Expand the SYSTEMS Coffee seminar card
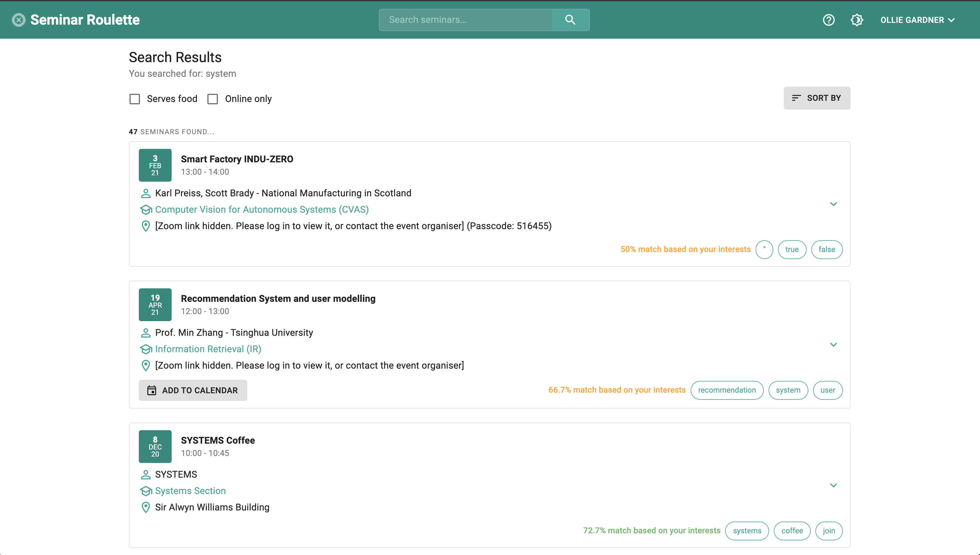The width and height of the screenshot is (980, 555). [x=833, y=485]
